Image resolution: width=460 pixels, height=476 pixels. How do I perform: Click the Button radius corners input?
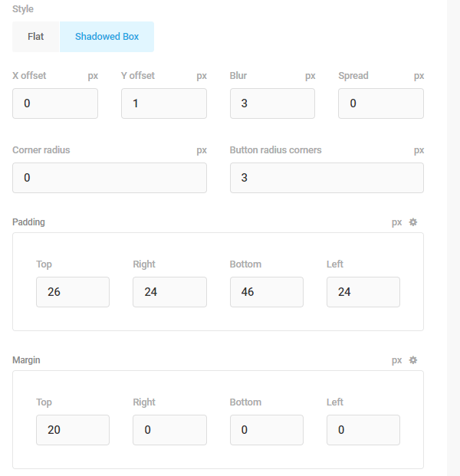click(x=327, y=178)
